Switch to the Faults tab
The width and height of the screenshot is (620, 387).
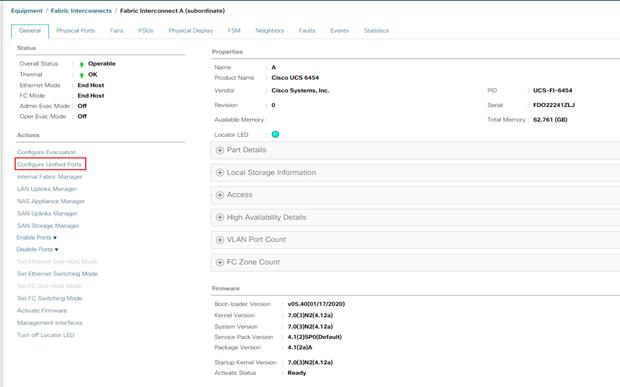[307, 31]
